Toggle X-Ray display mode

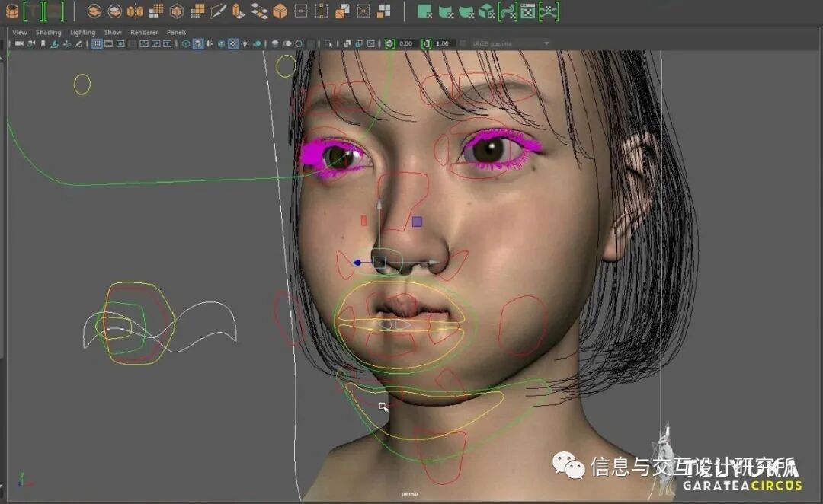[x=347, y=43]
